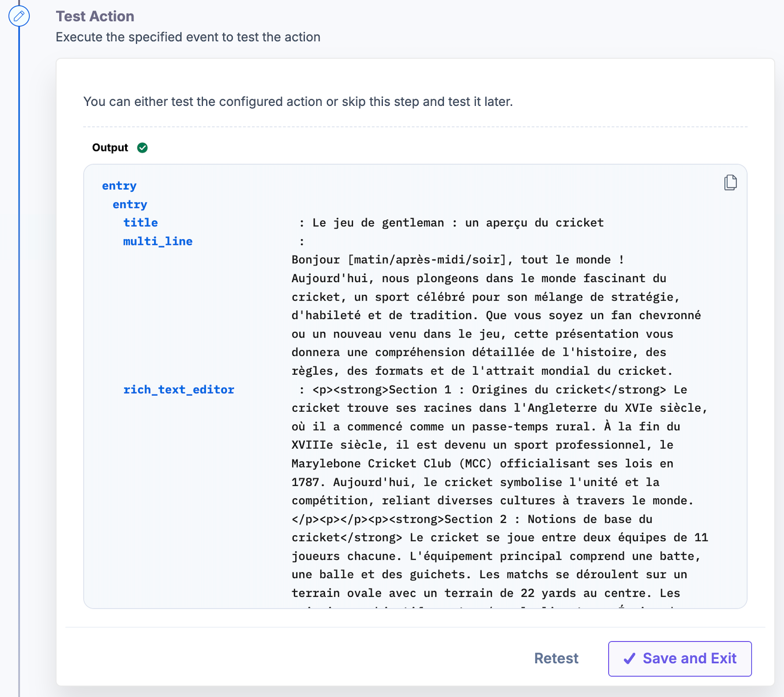784x697 pixels.
Task: Click the green success checkmark icon
Action: point(142,148)
